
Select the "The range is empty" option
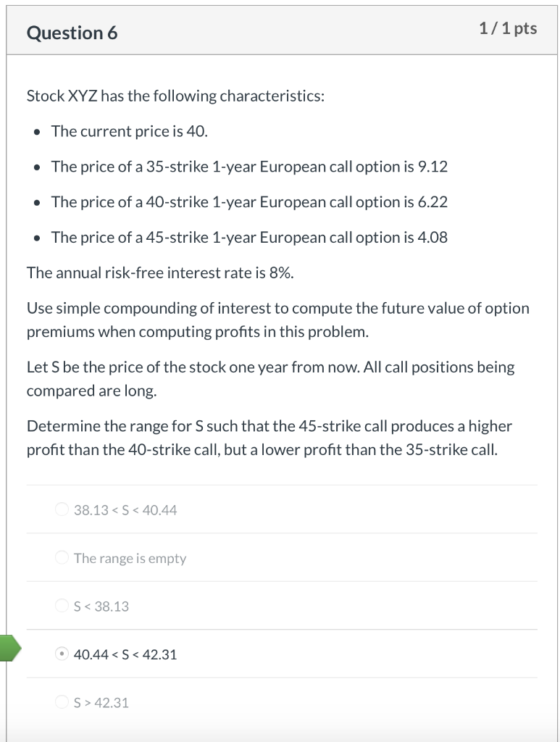click(x=62, y=558)
